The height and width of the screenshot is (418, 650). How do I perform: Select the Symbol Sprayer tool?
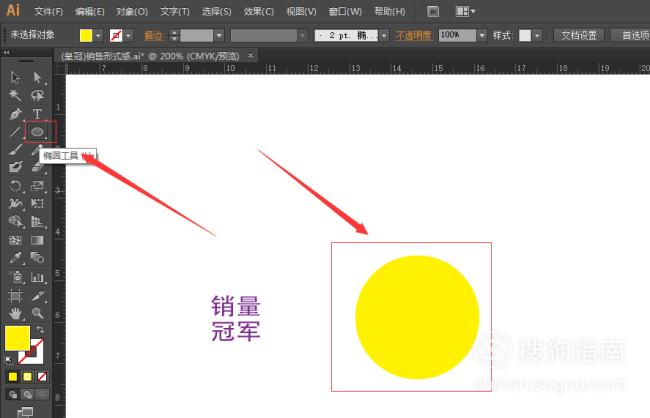point(15,277)
